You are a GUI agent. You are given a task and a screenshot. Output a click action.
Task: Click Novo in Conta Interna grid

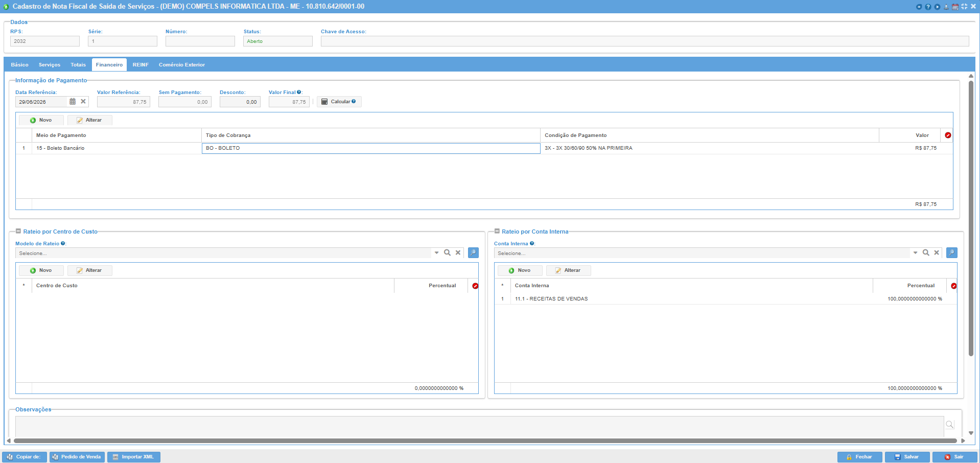pos(520,270)
